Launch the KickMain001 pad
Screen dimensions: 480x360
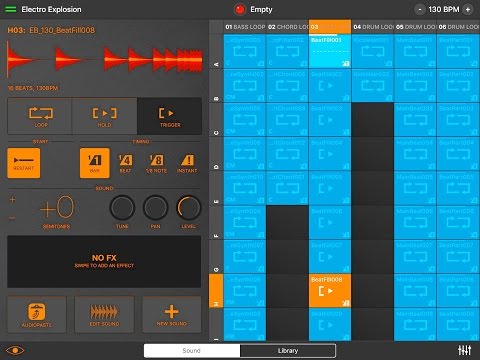373,51
